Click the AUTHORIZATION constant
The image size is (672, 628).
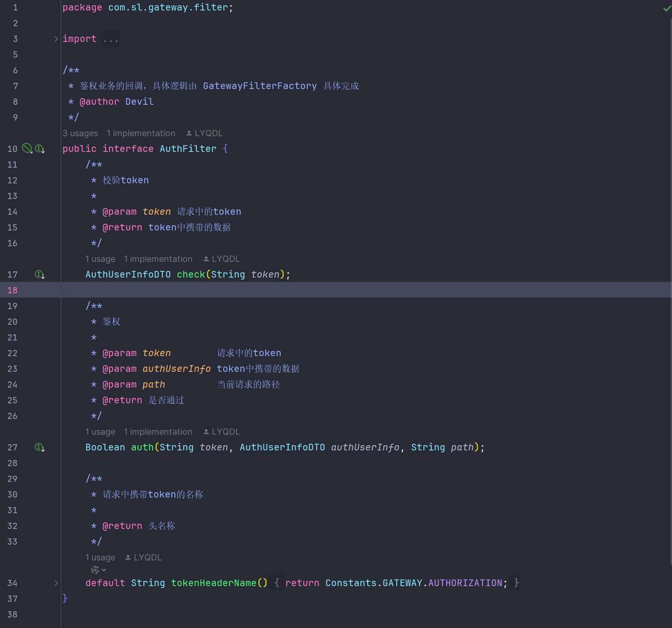click(465, 583)
